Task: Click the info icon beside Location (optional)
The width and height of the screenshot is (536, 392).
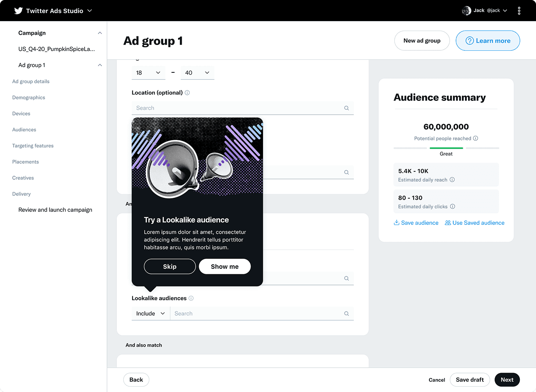Action: (x=188, y=93)
